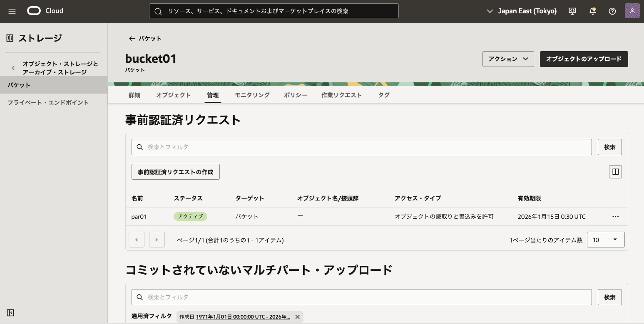Click the ターゲット column header
The width and height of the screenshot is (644, 324).
click(250, 198)
